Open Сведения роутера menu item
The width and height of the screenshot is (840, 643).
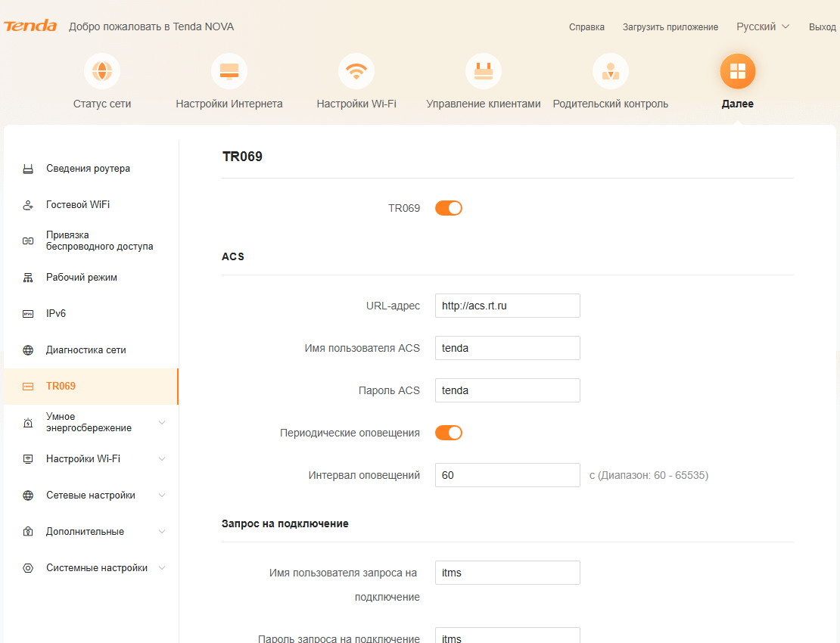[x=91, y=169]
